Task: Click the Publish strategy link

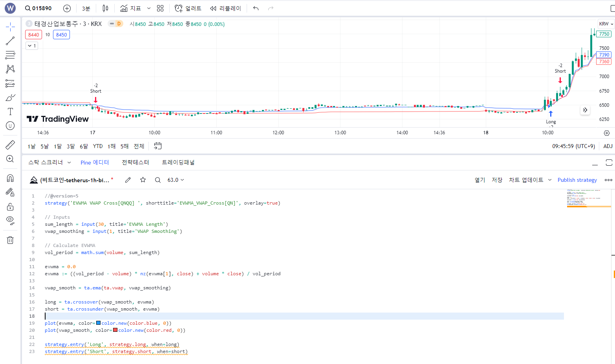Action: [x=577, y=180]
